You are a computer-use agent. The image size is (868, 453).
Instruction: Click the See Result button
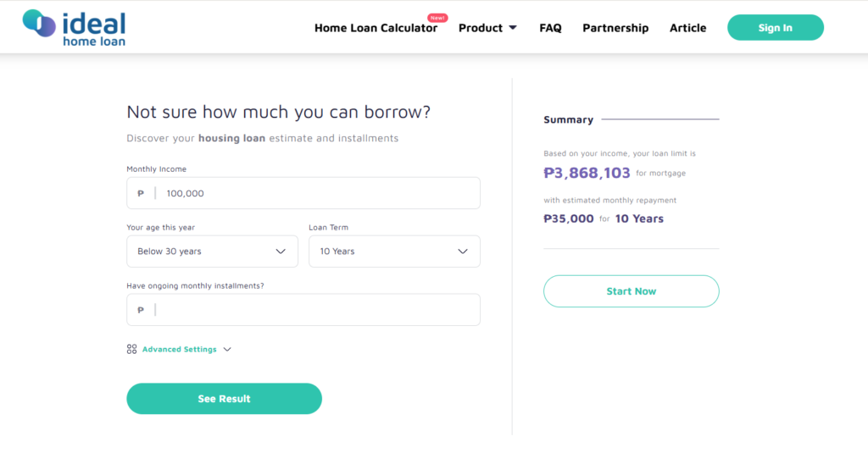[224, 399]
